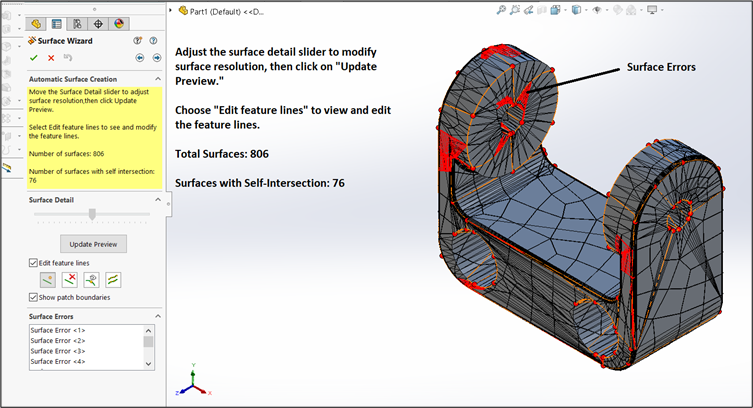Image resolution: width=753 pixels, height=408 pixels.
Task: Disable Show patch boundaries checkbox
Action: [33, 297]
